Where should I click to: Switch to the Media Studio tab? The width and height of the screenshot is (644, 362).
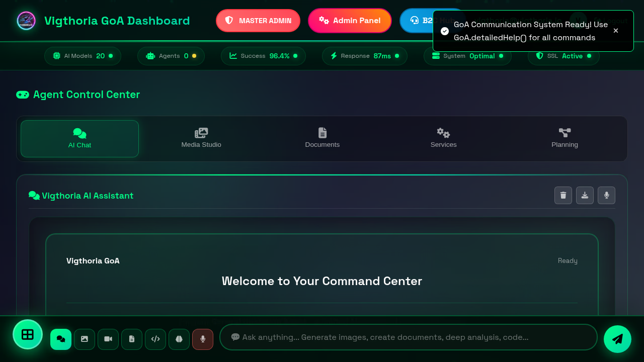coord(201,138)
